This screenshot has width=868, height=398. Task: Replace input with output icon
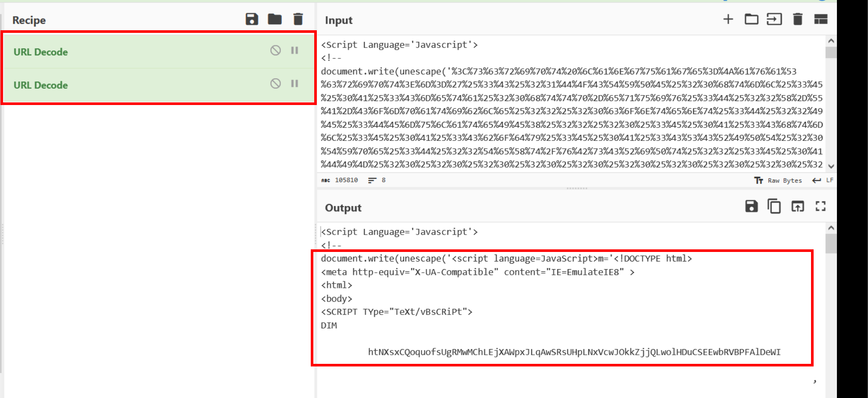click(798, 207)
